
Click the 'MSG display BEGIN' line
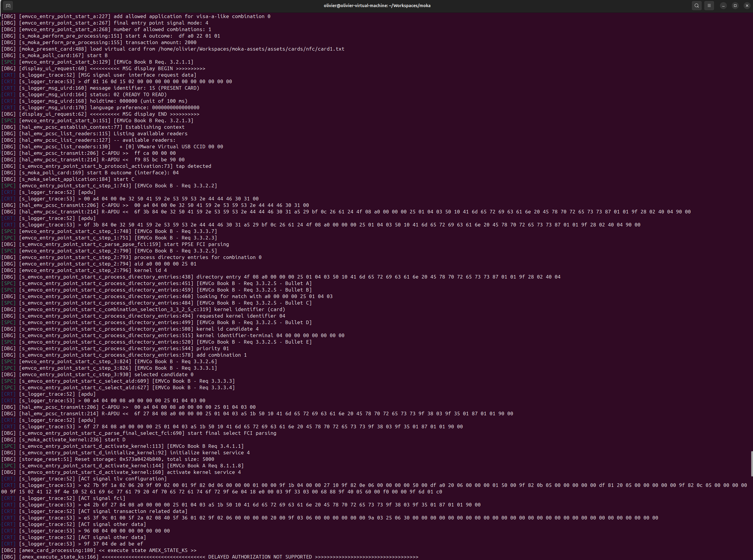(103, 68)
